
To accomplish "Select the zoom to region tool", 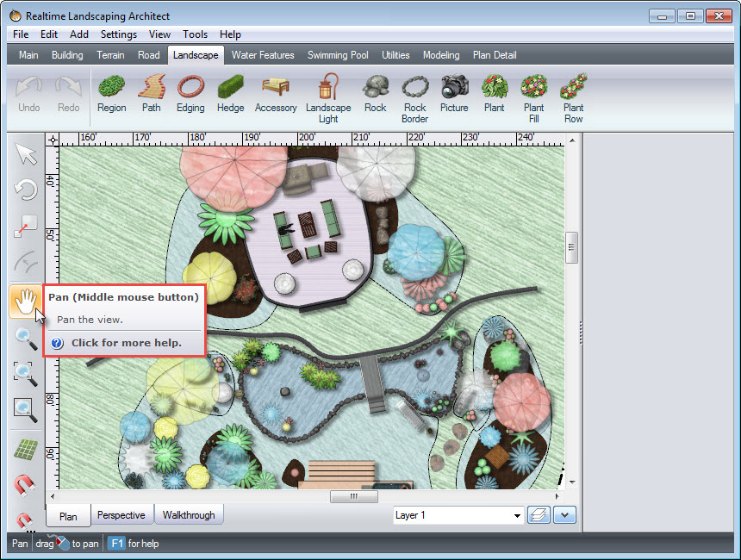I will click(x=26, y=374).
